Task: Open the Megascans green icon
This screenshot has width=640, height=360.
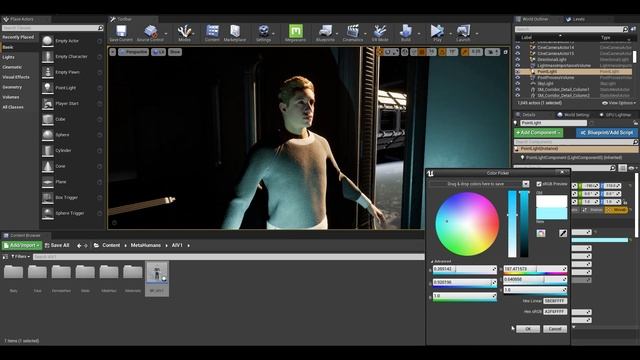Action: [x=296, y=33]
